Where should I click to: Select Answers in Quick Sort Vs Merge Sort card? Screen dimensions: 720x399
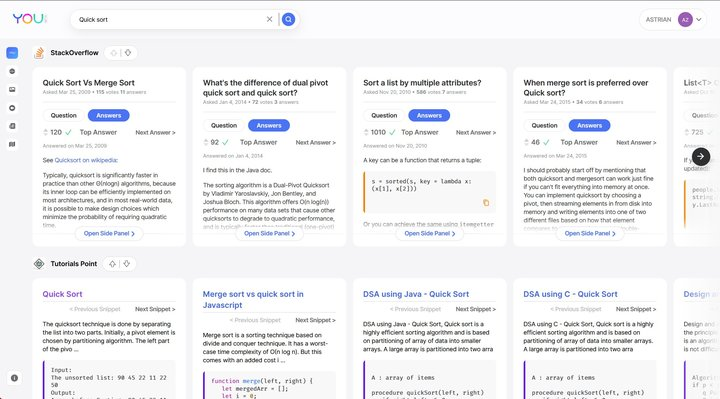coord(109,115)
